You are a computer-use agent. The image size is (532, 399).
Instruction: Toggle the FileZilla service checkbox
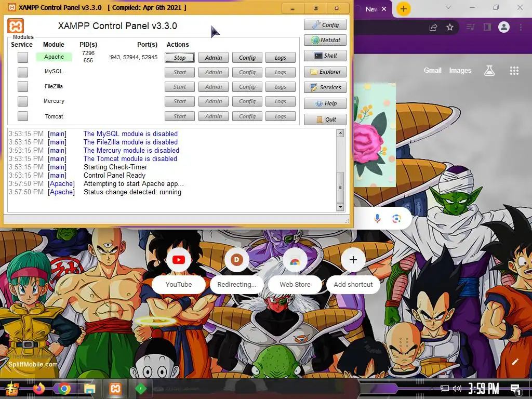pos(23,87)
